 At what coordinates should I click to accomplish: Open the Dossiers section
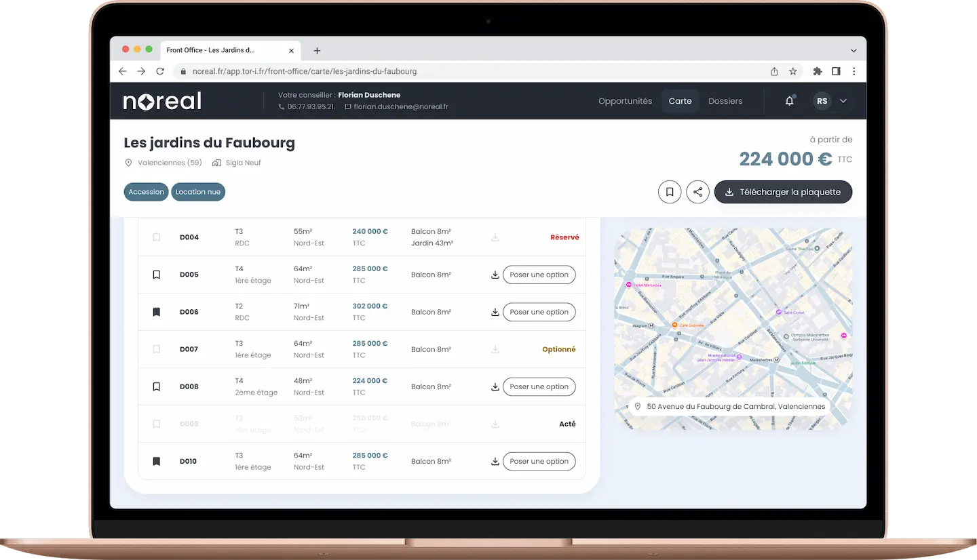pyautogui.click(x=725, y=101)
